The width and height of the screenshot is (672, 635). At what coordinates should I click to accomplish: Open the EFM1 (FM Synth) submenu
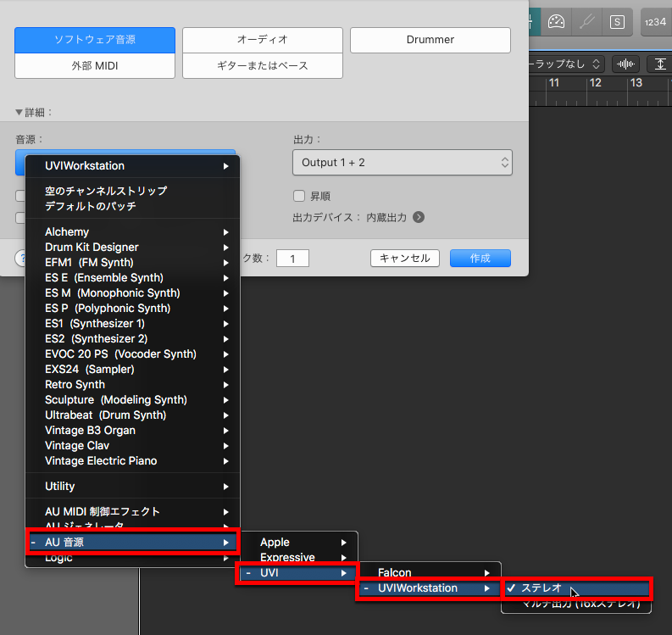pos(133,263)
